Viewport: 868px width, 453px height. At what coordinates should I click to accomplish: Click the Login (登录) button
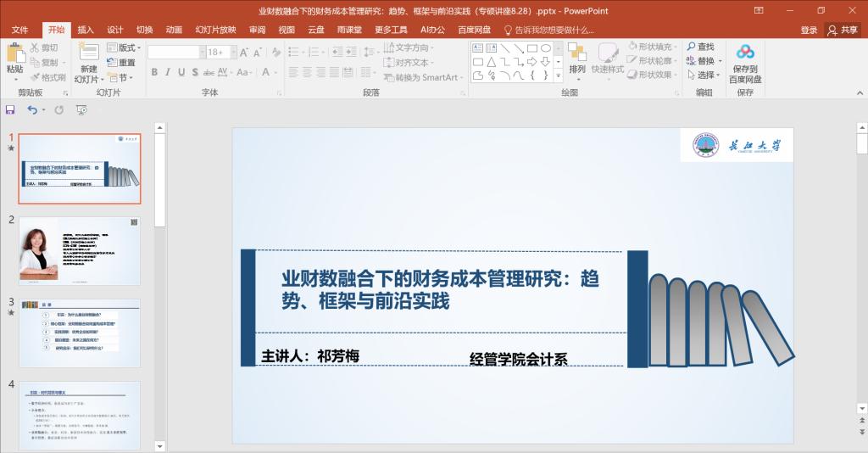coord(809,30)
